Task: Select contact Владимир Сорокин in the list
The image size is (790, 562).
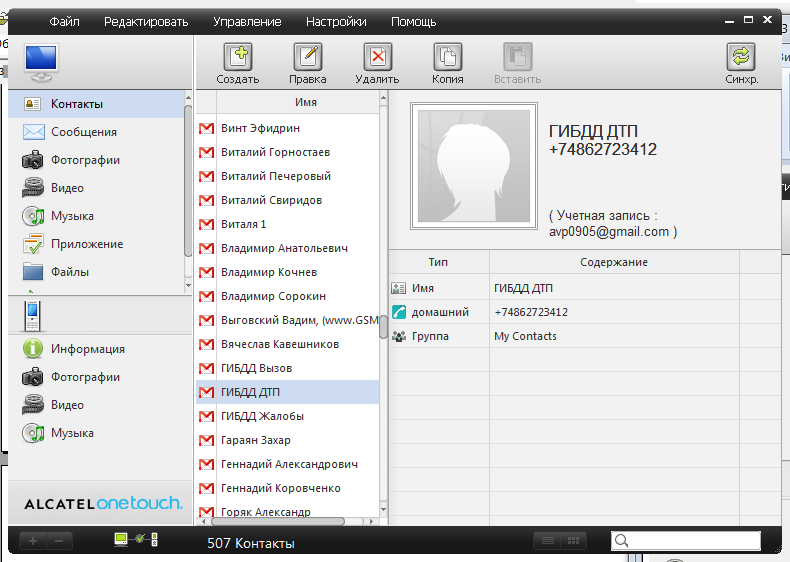Action: [273, 296]
